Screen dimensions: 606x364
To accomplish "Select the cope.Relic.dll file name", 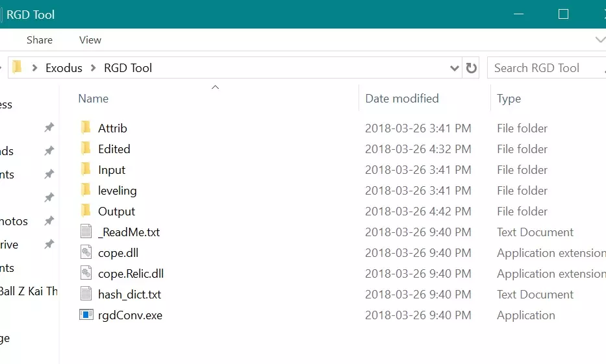I will tap(131, 274).
